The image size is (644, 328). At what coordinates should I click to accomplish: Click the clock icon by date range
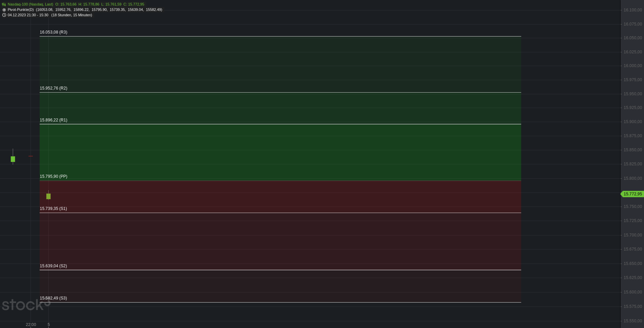4,15
